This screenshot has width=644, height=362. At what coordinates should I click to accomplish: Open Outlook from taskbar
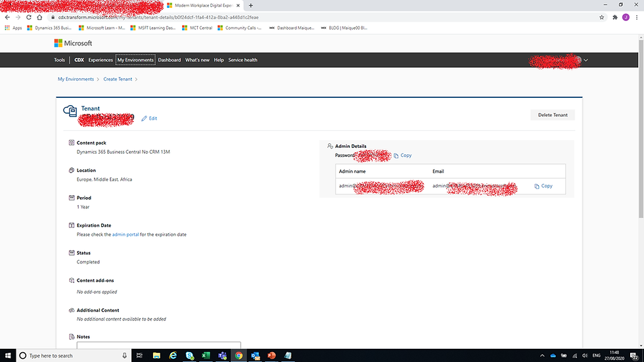coord(255,355)
